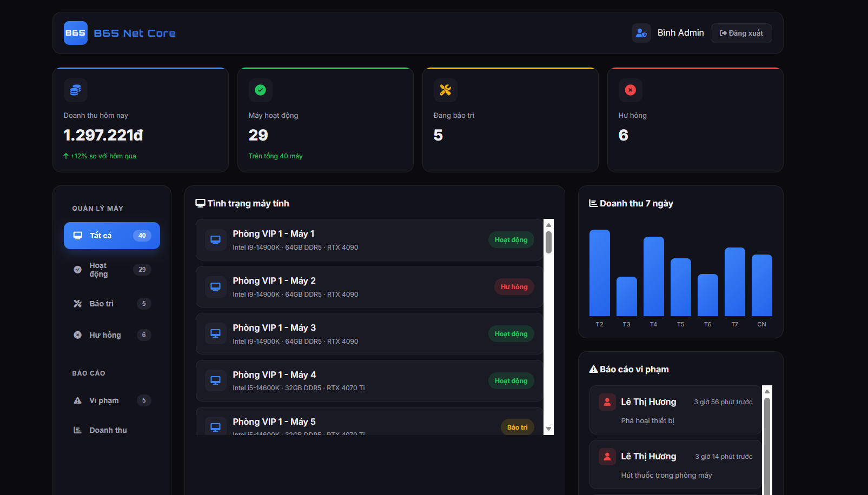Click the coins icon in revenue card
868x495 pixels.
[x=76, y=90]
